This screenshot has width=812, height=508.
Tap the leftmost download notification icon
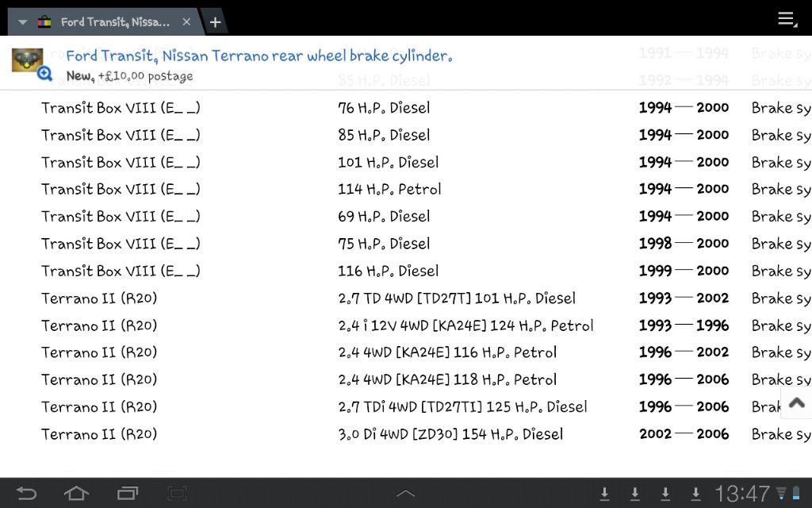click(604, 494)
